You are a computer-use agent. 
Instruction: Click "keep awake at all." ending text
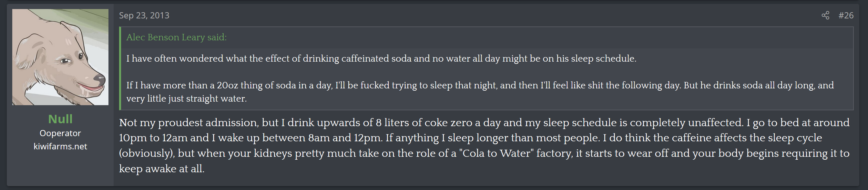pos(161,168)
